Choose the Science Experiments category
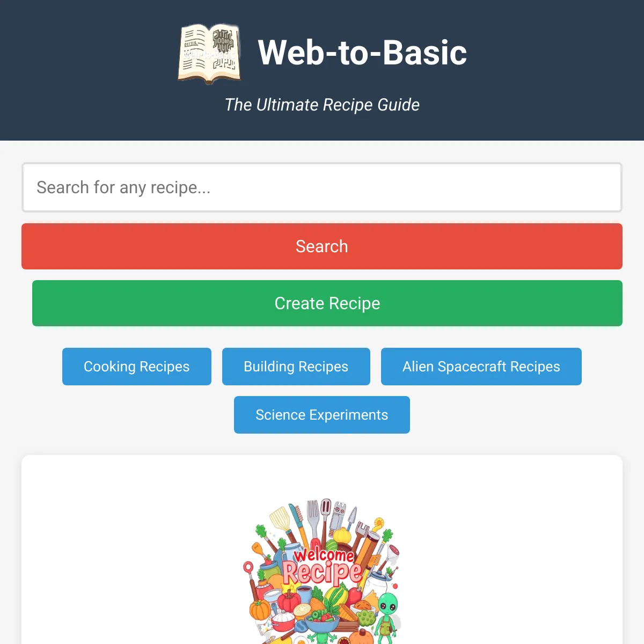 322,415
